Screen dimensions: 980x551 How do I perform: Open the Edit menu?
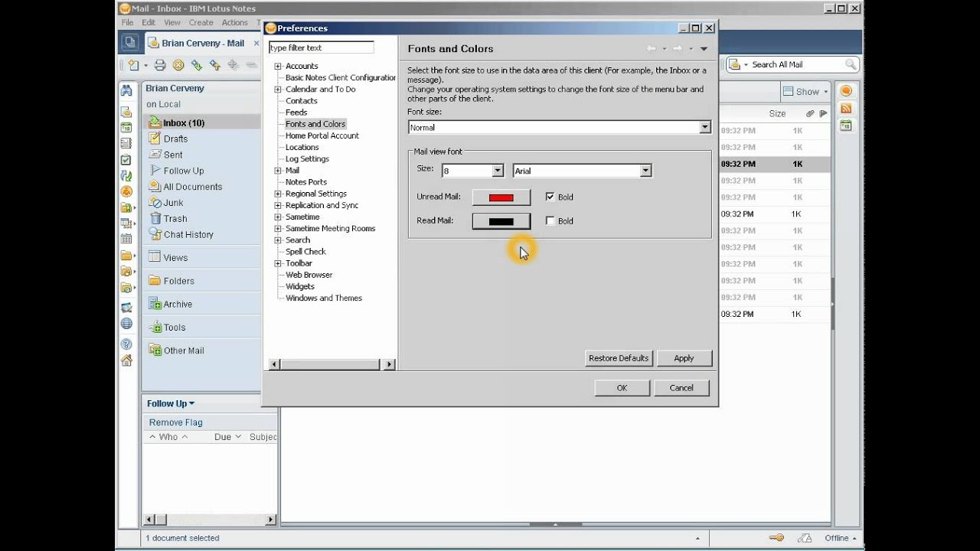point(149,23)
